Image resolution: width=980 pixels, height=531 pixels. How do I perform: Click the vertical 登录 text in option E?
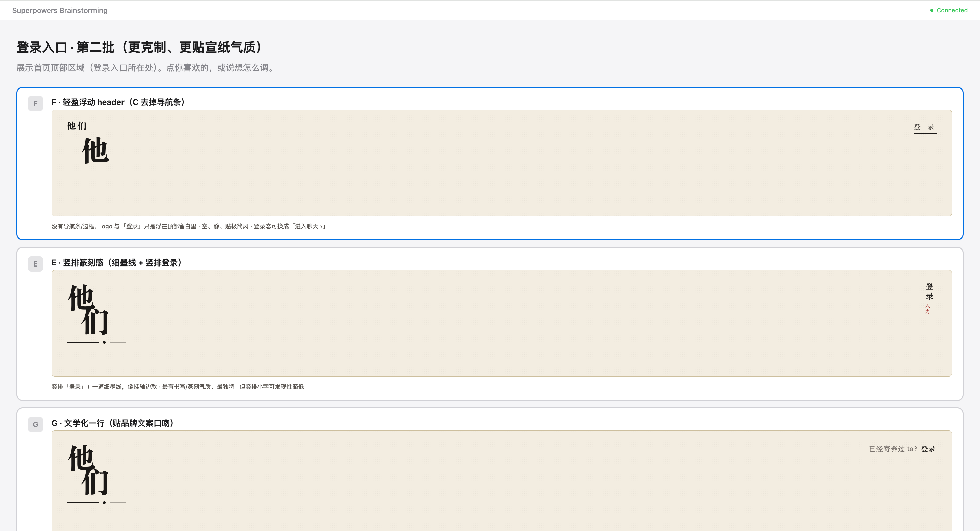pyautogui.click(x=929, y=291)
